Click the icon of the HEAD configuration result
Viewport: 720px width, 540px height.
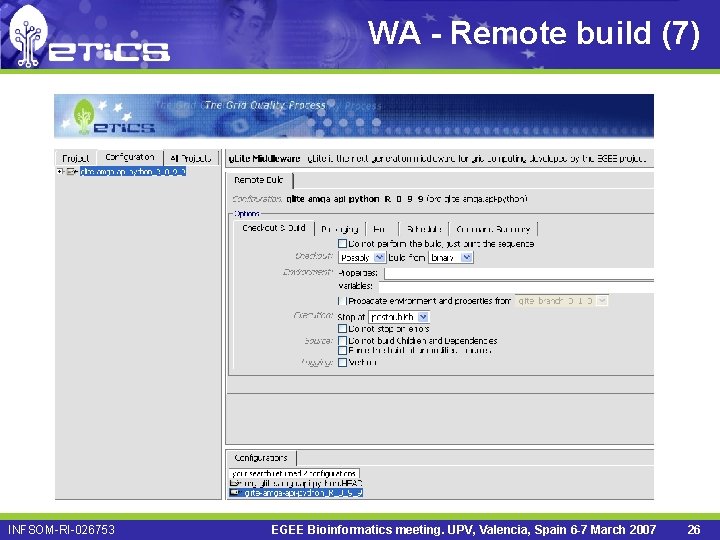pos(235,483)
